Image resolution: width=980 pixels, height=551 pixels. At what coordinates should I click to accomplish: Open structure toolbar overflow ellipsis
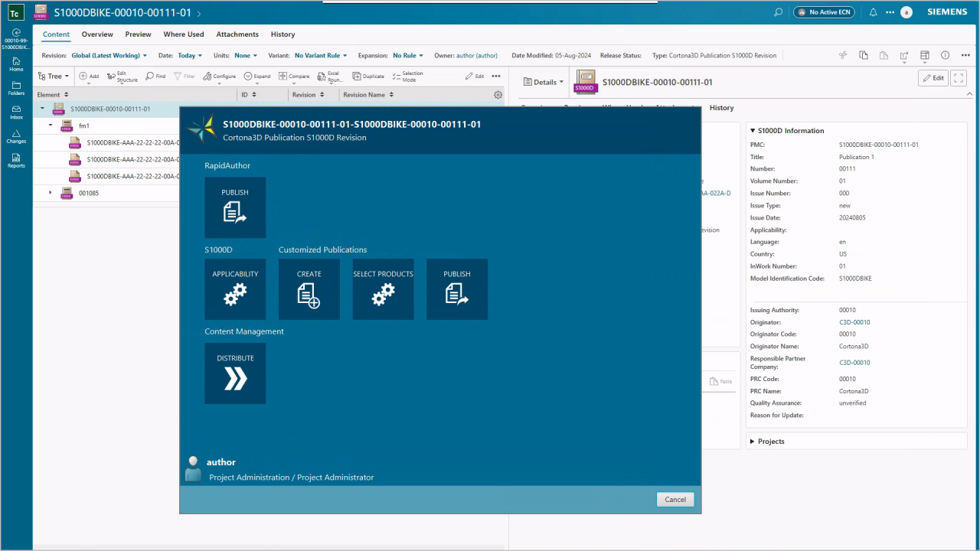click(496, 77)
